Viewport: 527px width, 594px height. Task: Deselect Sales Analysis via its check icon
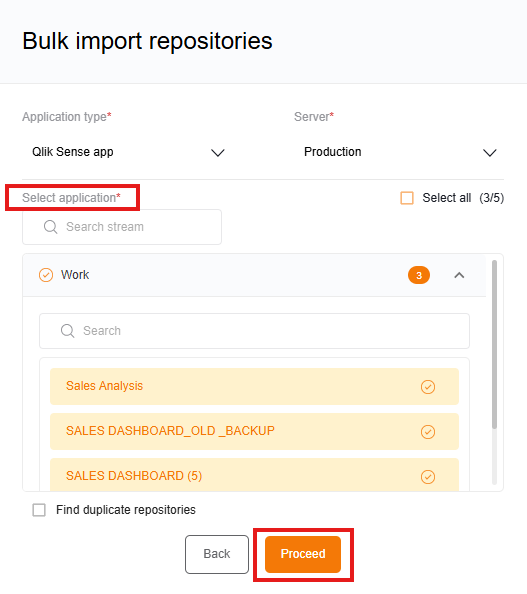(x=428, y=387)
